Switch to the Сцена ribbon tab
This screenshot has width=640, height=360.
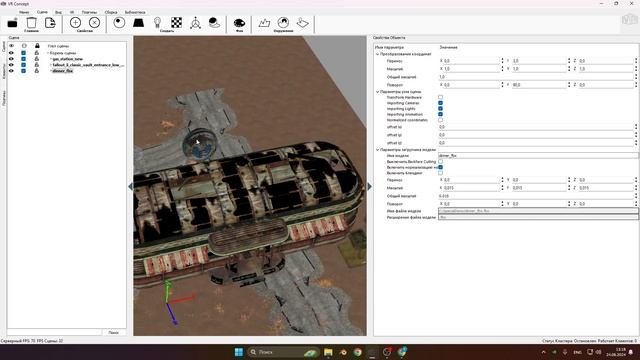pyautogui.click(x=42, y=12)
